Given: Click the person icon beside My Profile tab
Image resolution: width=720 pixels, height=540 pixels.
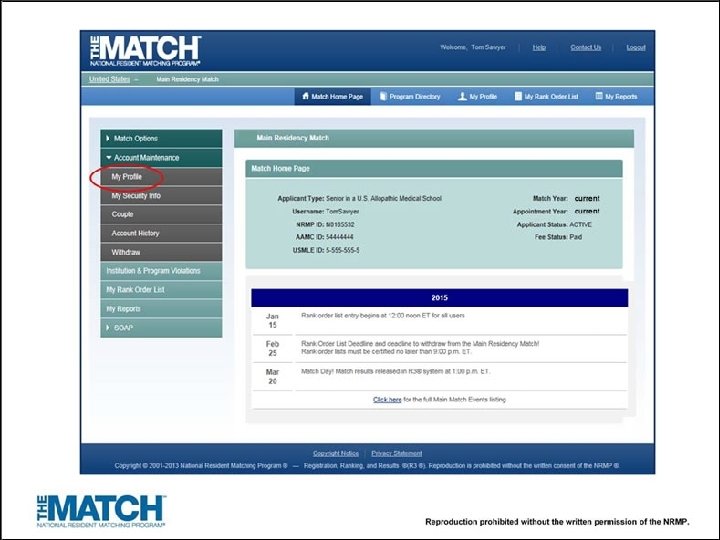Looking at the screenshot, I should [x=462, y=96].
